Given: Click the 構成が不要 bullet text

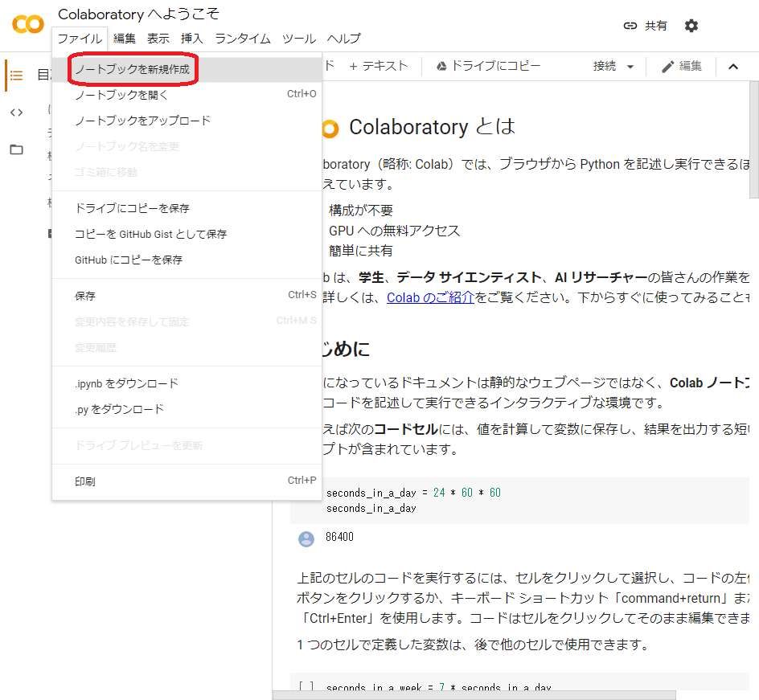Looking at the screenshot, I should tap(361, 211).
